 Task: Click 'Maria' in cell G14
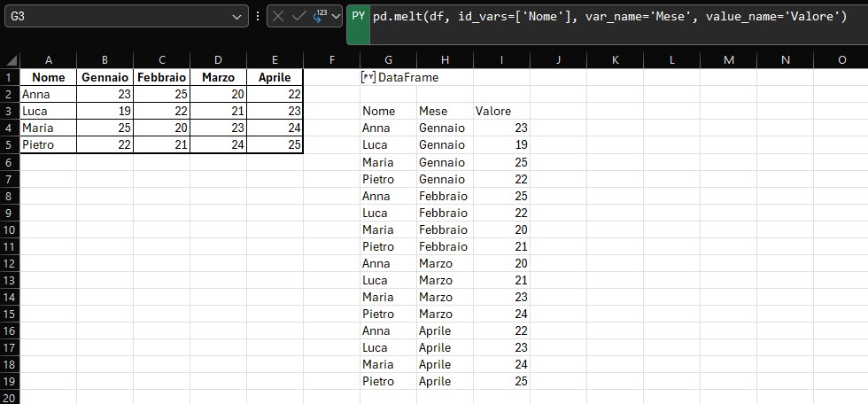pyautogui.click(x=378, y=297)
